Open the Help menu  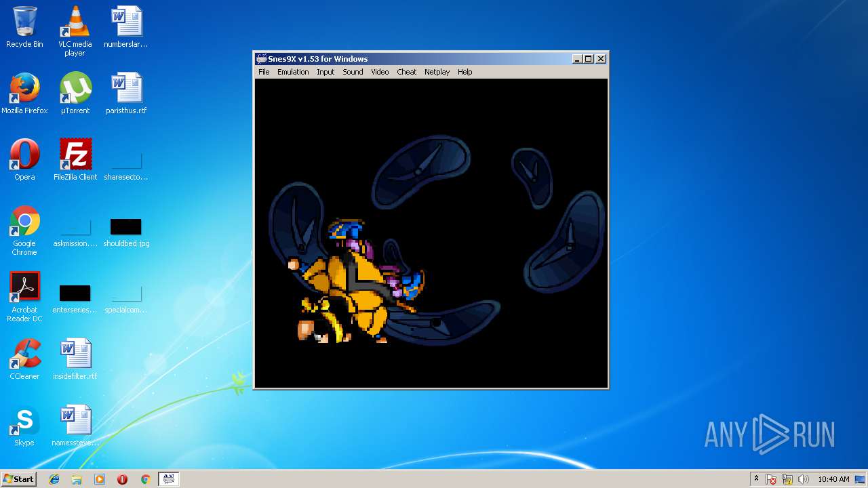(x=465, y=72)
